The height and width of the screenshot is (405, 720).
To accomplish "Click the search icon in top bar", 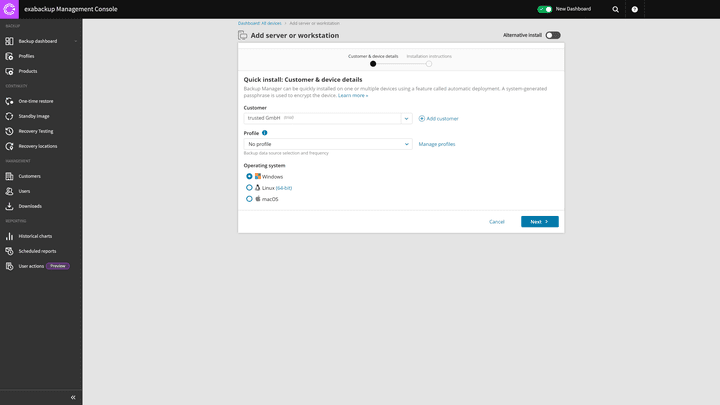I will point(615,9).
